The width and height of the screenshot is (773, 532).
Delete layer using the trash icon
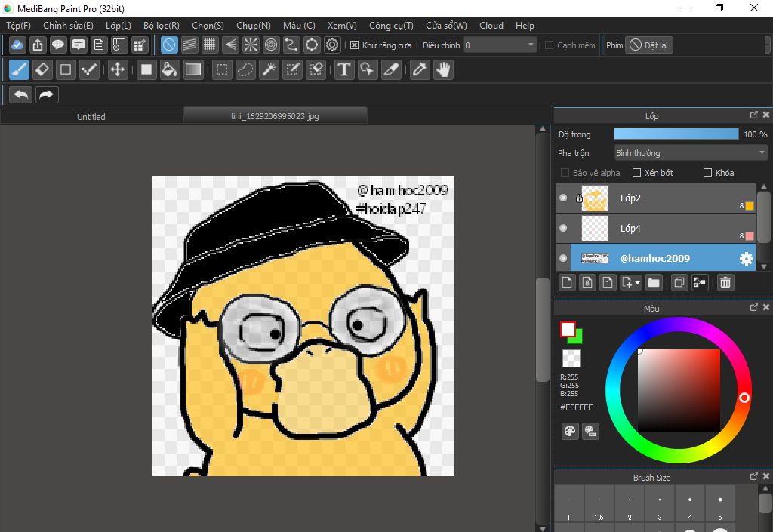725,282
